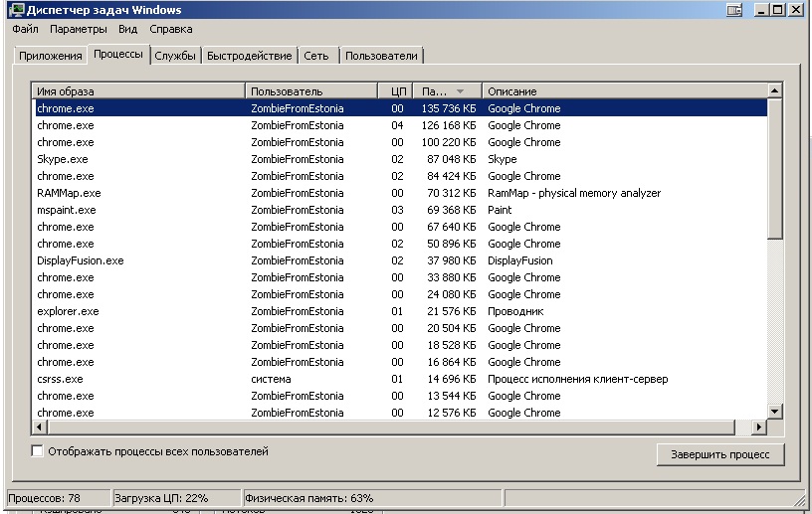This screenshot has height=514, width=812.
Task: Click the 87 048 КБ memory cell
Action: 451,159
